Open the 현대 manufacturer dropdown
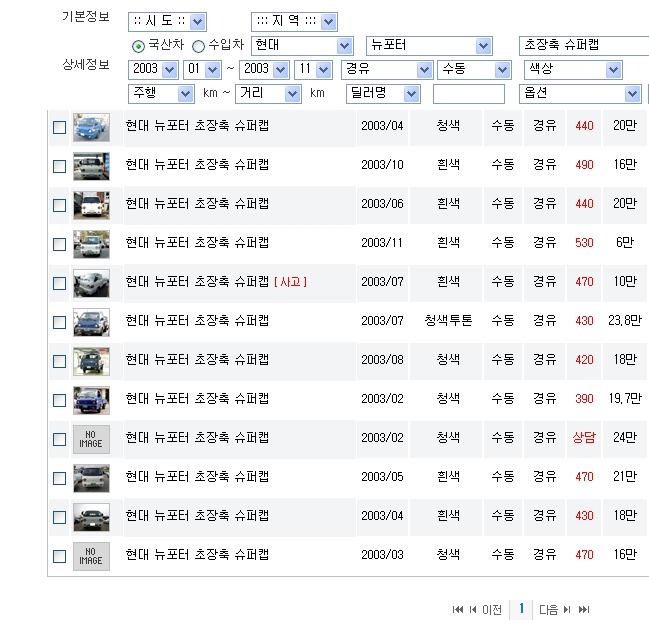The height and width of the screenshot is (624, 649). pyautogui.click(x=302, y=46)
